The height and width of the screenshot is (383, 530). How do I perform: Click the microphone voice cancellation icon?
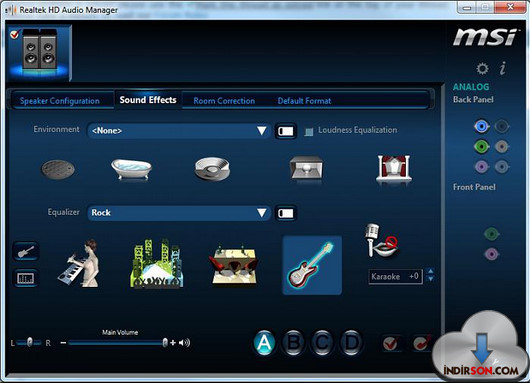(x=382, y=240)
